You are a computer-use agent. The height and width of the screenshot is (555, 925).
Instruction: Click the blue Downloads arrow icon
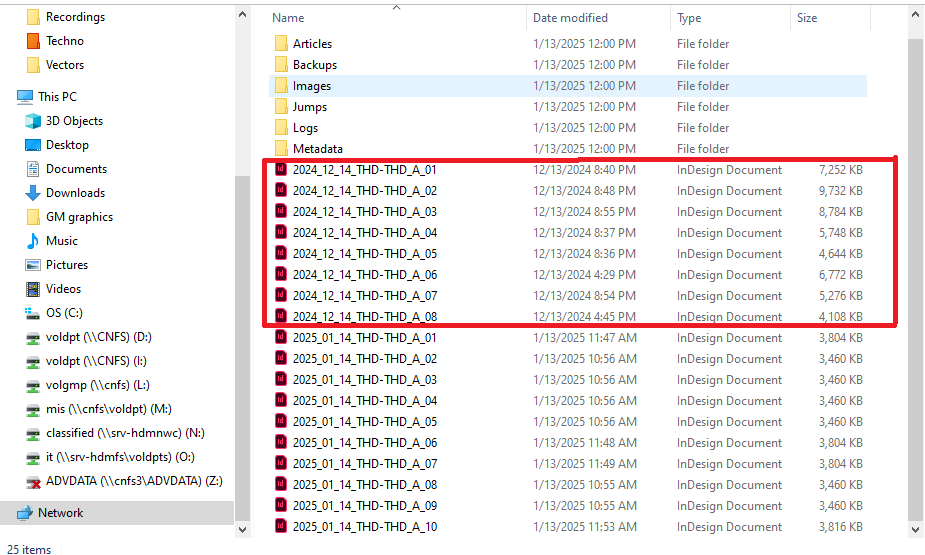(x=32, y=193)
